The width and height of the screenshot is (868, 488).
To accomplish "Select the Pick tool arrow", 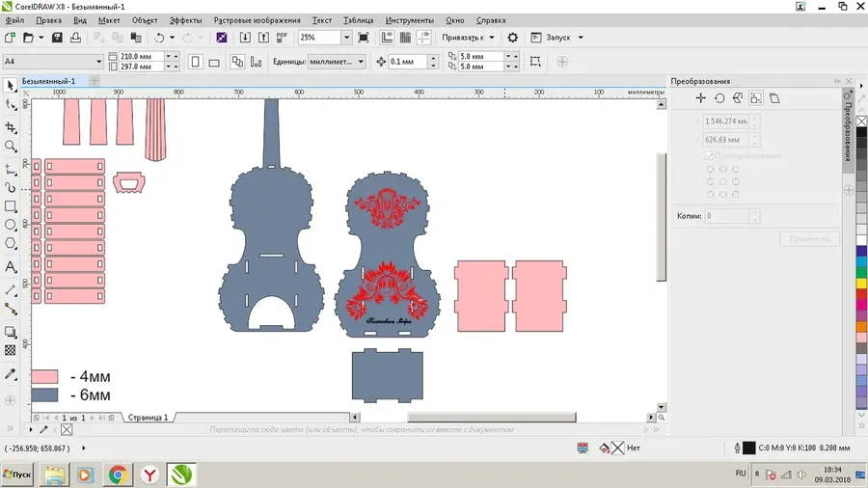I will [x=10, y=85].
